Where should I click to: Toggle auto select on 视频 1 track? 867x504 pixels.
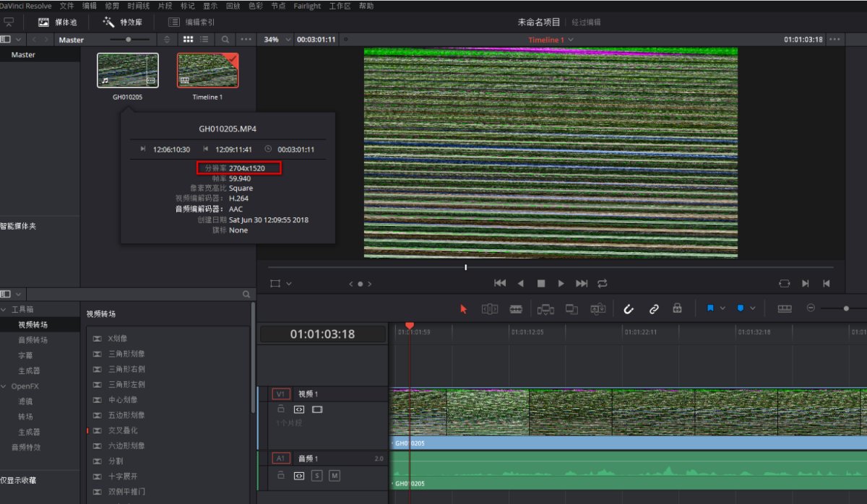point(299,409)
